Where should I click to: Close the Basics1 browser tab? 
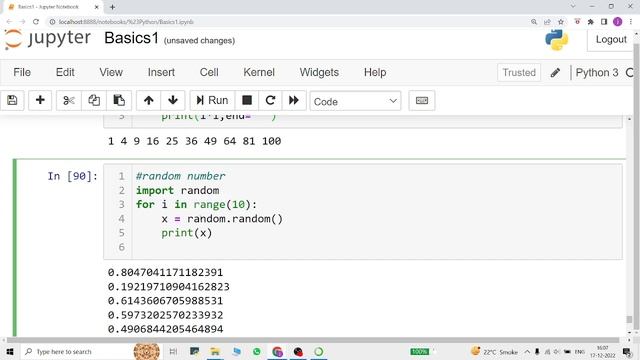click(97, 7)
